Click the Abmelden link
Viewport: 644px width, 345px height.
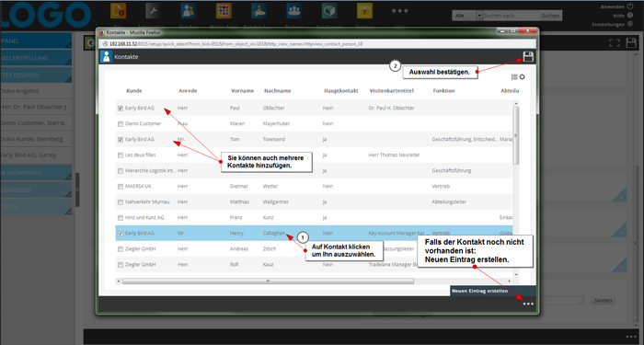click(613, 6)
